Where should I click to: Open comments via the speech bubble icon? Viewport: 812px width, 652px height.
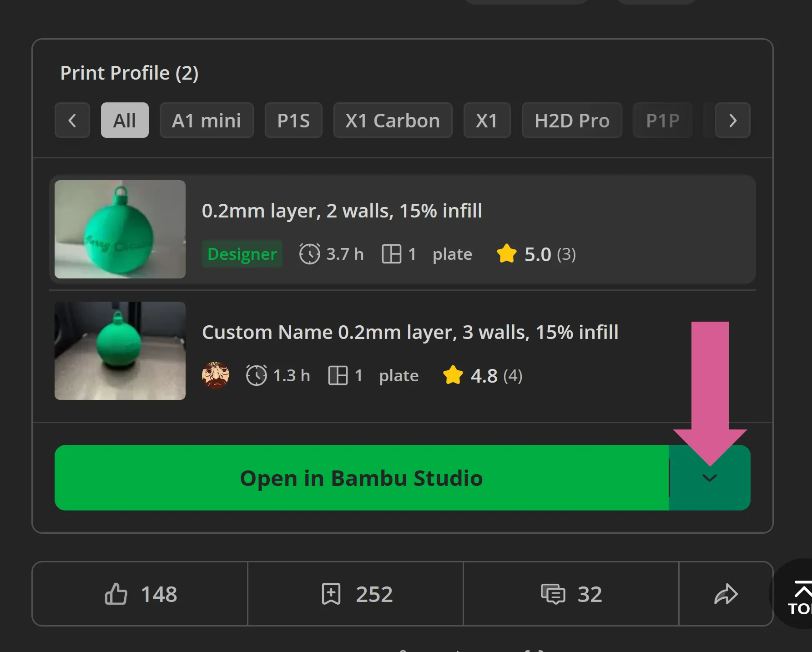tap(553, 594)
